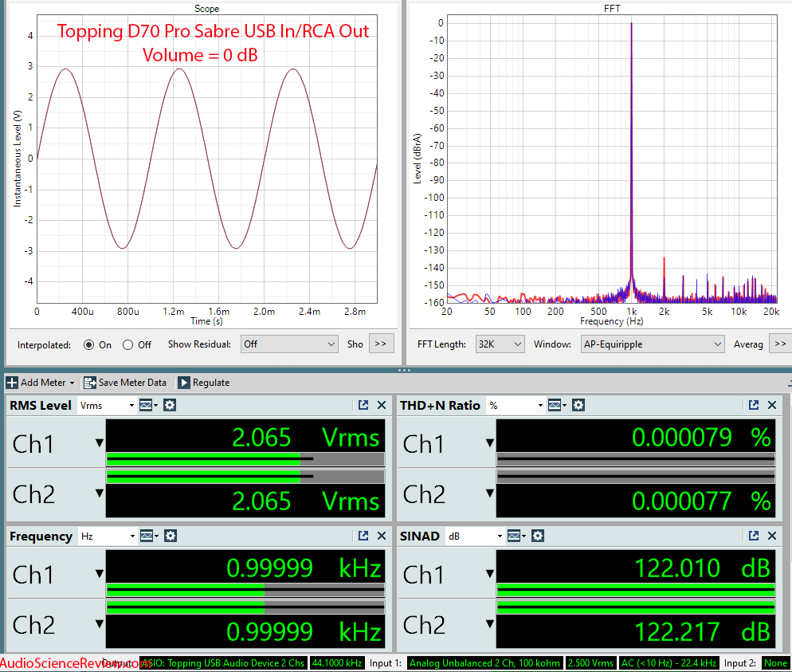The height and width of the screenshot is (672, 792).
Task: Open SINAD Ch2 channel menu
Action: coord(490,623)
